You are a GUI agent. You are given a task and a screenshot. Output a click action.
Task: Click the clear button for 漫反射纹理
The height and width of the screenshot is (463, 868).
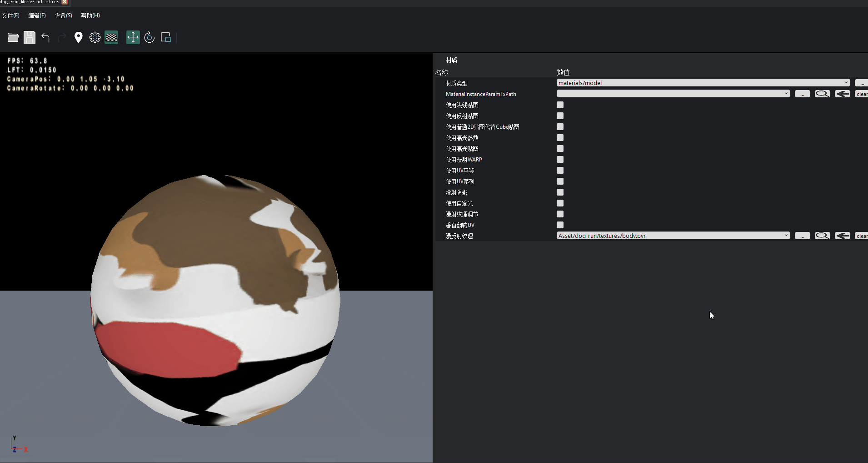tap(862, 236)
